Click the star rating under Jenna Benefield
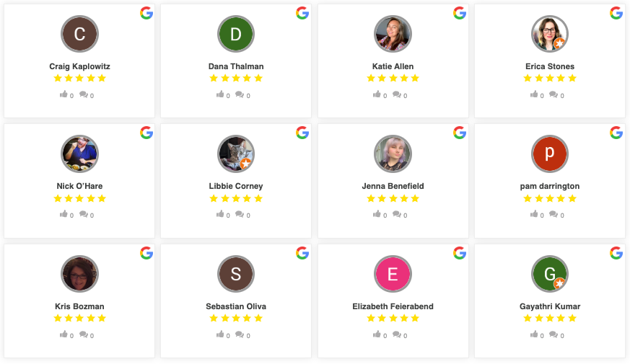This screenshot has height=364, width=630. (393, 198)
